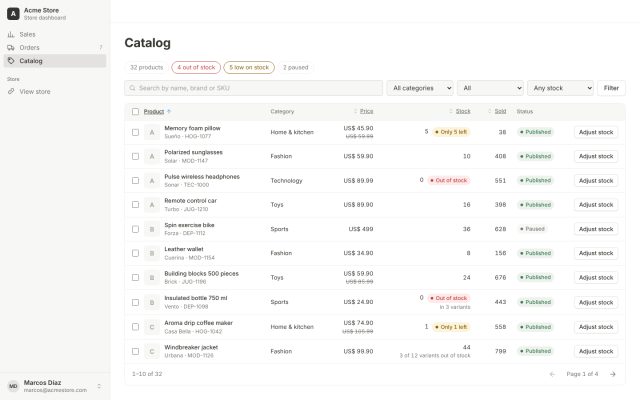Check the Spin exercise bike row
Viewport: 640px width, 400px height.
tap(136, 229)
